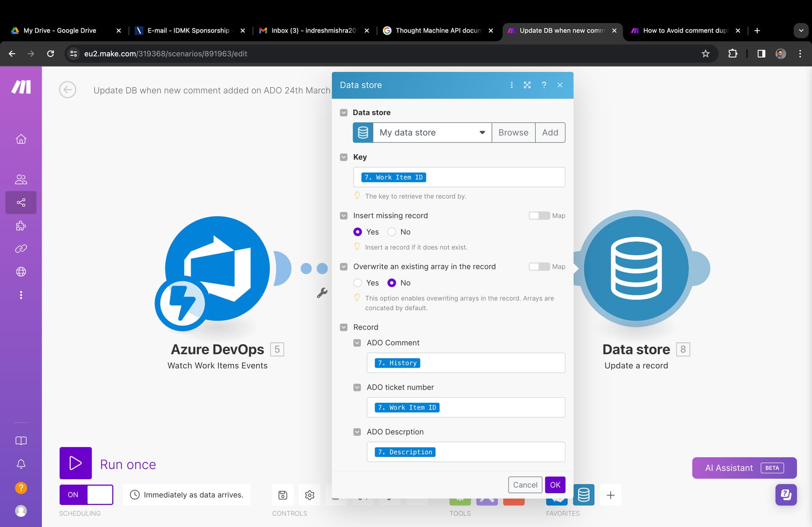Image resolution: width=812 pixels, height=527 pixels.
Task: Select Yes for Overwrite existing array
Action: 358,283
